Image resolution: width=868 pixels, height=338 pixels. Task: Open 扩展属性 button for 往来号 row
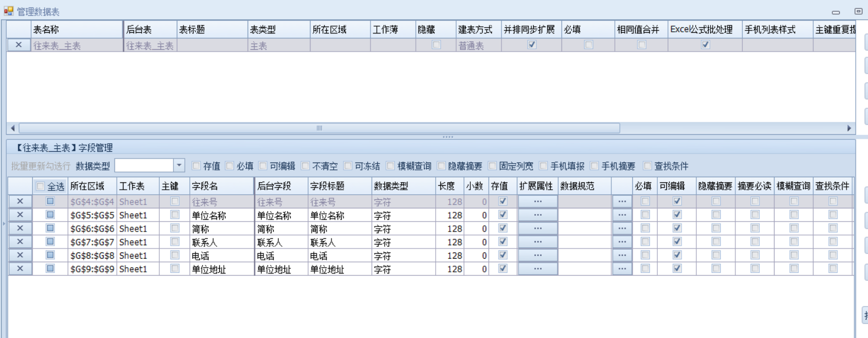pyautogui.click(x=537, y=202)
